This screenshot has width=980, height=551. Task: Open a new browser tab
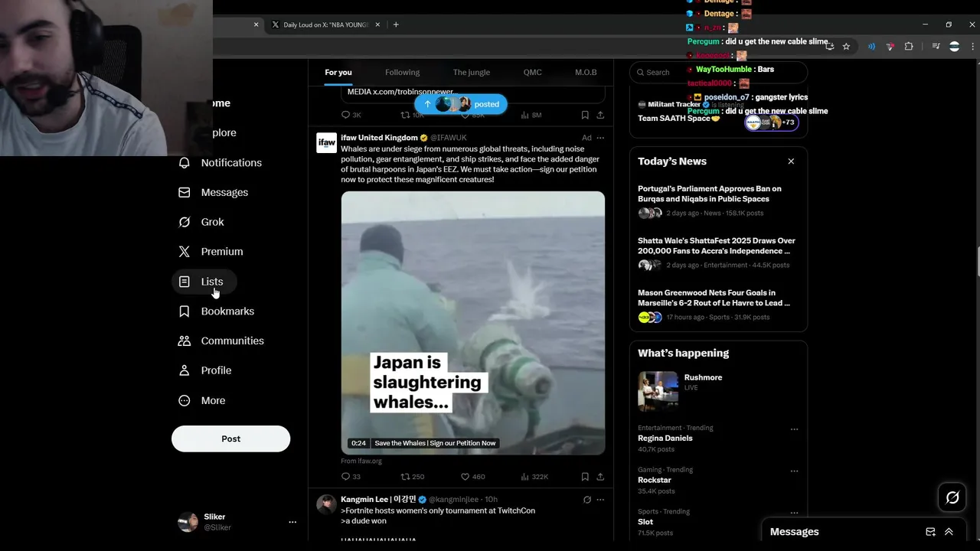(x=396, y=24)
